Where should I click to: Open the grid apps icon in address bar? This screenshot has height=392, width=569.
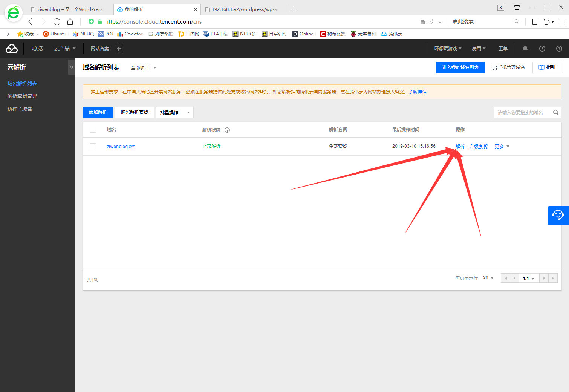point(423,22)
